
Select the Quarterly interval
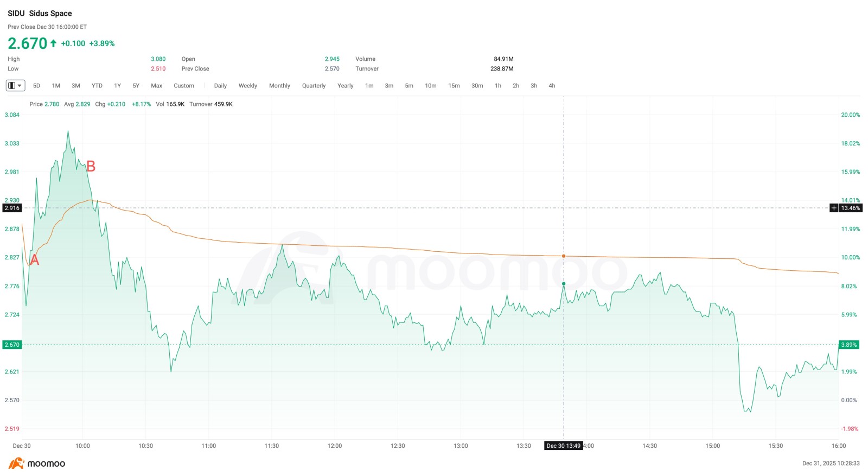(314, 86)
